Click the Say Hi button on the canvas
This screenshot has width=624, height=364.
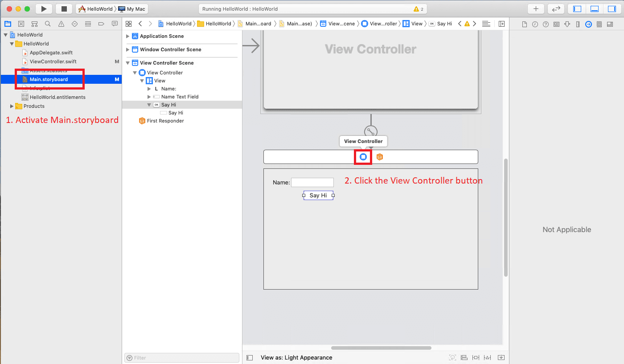pos(318,195)
